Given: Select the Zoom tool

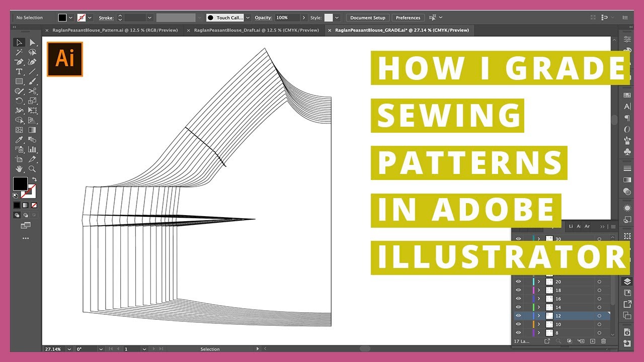Looking at the screenshot, I should pos(32,169).
